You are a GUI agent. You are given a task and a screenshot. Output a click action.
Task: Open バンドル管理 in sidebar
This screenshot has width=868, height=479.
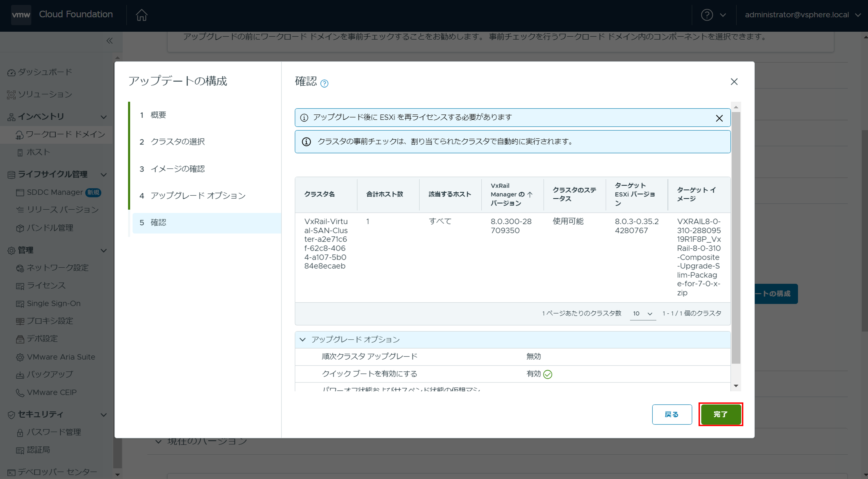pos(50,228)
